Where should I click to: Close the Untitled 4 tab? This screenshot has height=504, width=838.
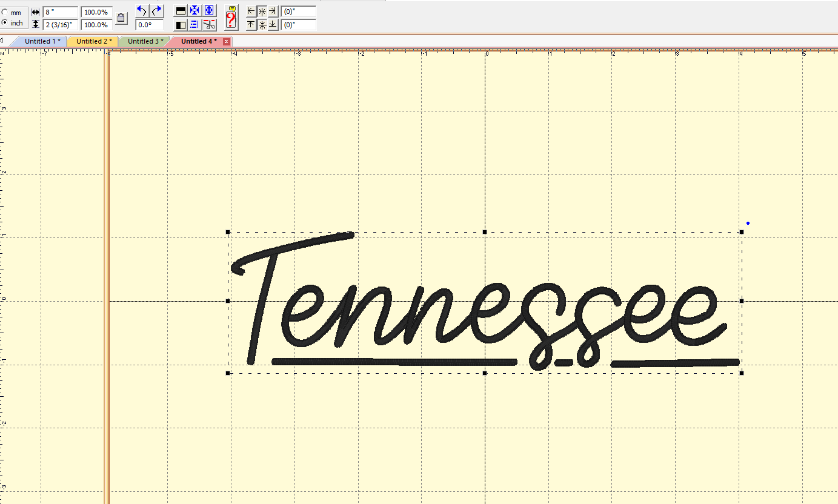click(x=227, y=41)
